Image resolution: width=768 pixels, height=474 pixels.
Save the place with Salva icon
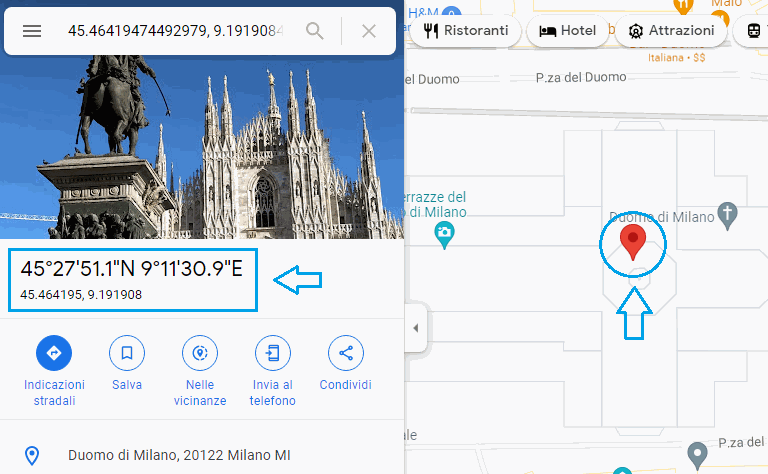coord(127,353)
